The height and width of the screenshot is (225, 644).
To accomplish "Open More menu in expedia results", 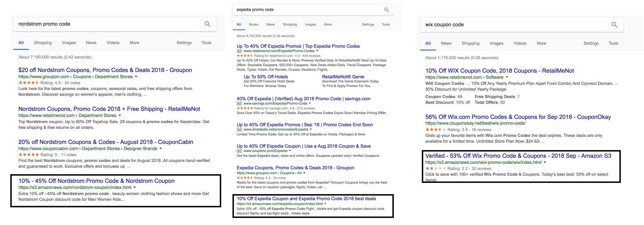I will [328, 24].
